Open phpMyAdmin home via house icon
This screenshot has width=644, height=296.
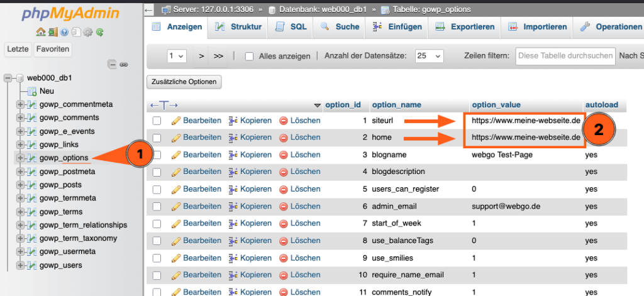(x=40, y=32)
